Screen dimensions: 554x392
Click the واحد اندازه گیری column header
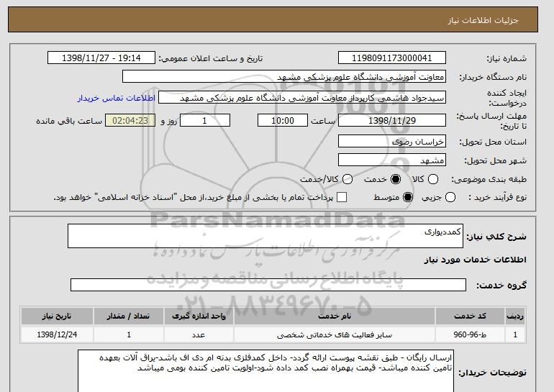[x=199, y=316]
